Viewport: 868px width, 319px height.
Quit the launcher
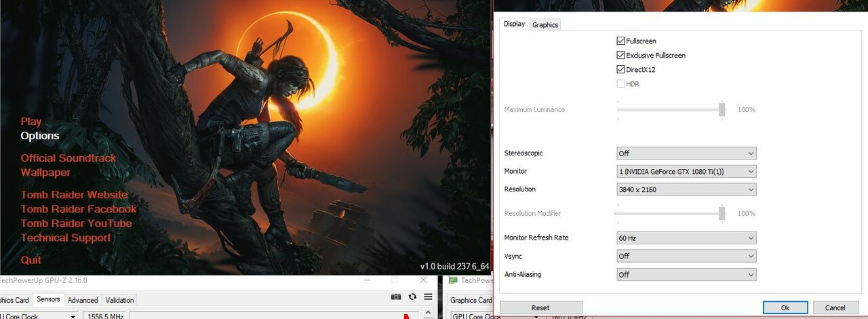(x=31, y=260)
